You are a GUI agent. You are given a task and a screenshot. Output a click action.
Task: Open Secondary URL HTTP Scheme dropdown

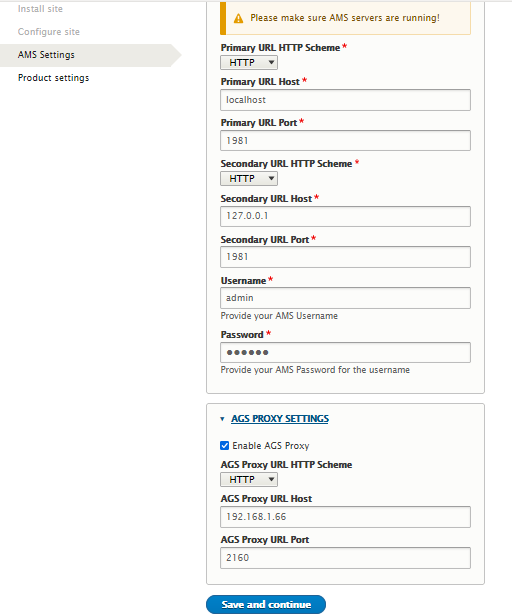click(x=249, y=179)
